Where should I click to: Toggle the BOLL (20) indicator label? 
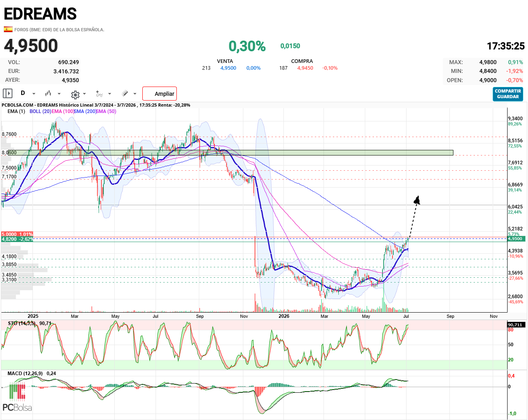tap(40, 111)
